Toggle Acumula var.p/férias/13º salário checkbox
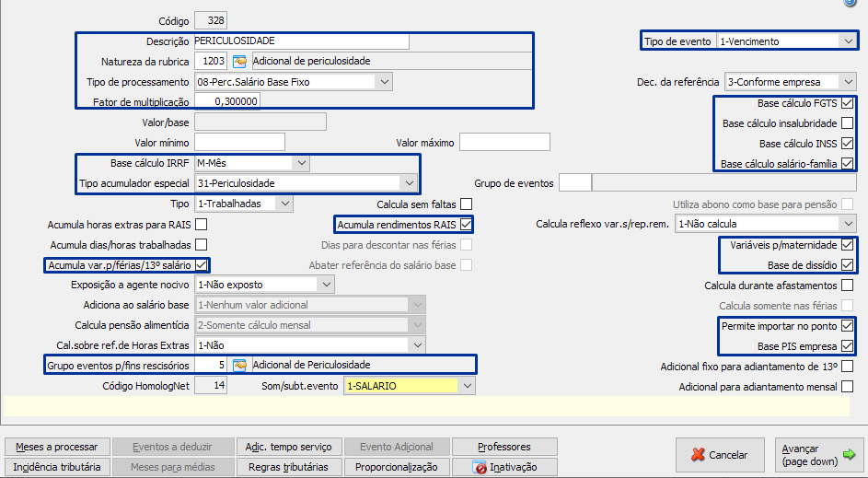The width and height of the screenshot is (868, 478). click(202, 264)
